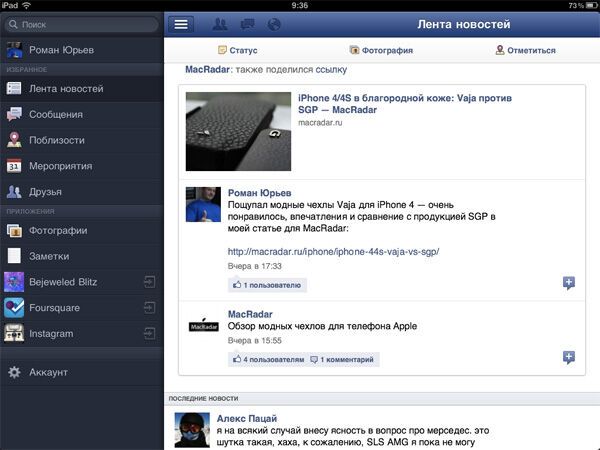The width and height of the screenshot is (600, 450).
Task: Tap the search field Поиск
Action: click(x=82, y=24)
